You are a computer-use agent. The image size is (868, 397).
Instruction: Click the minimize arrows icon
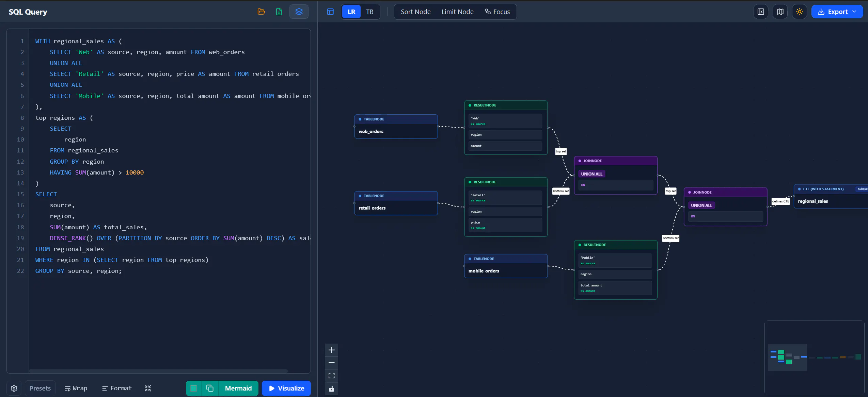pos(148,388)
